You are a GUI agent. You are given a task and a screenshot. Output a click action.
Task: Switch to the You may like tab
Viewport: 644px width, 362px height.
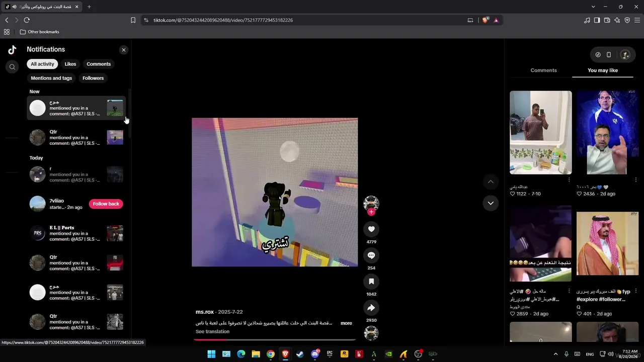(x=603, y=70)
